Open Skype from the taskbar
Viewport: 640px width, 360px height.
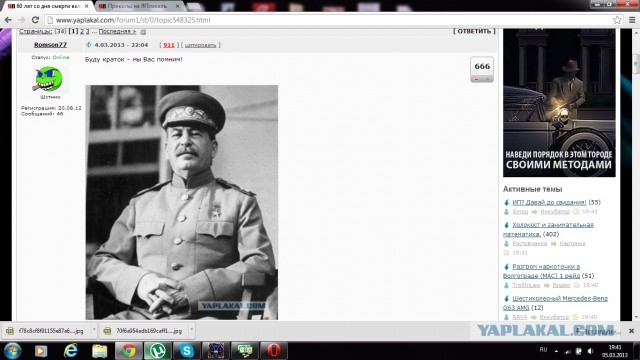point(187,351)
